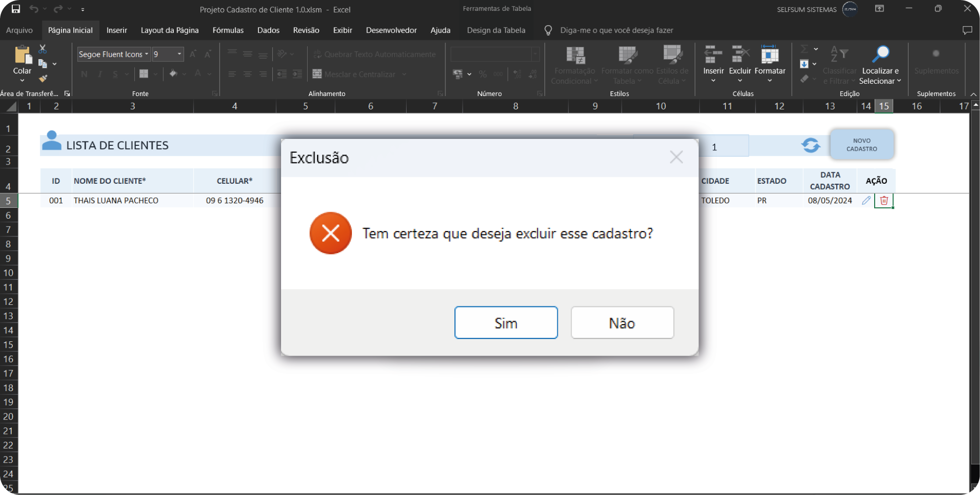Viewport: 980px width, 495px height.
Task: Open the Fórmulas ribbon tab
Action: pos(228,30)
